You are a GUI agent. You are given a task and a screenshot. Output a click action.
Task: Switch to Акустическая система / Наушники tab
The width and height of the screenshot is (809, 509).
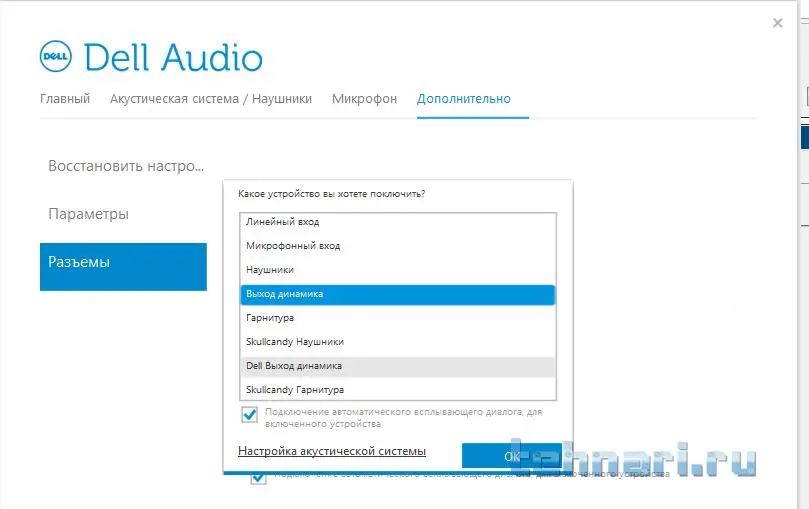tap(211, 98)
